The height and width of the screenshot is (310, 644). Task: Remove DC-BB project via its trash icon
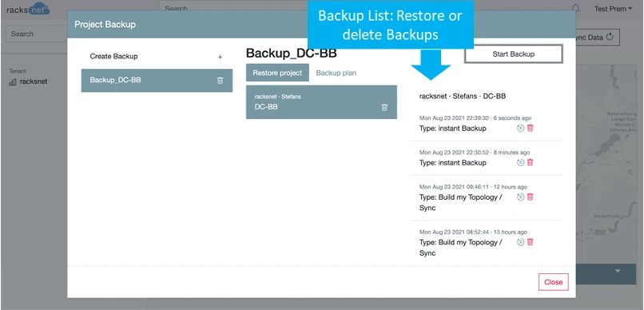[384, 107]
